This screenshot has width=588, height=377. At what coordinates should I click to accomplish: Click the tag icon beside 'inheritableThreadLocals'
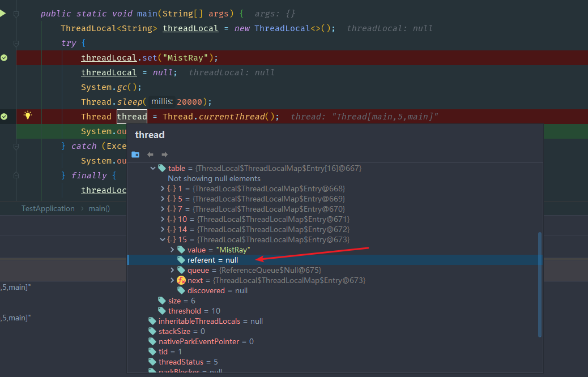pyautogui.click(x=152, y=321)
